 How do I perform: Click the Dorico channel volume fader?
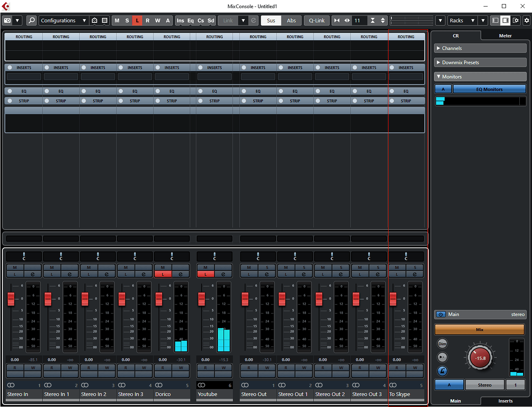pyautogui.click(x=158, y=298)
